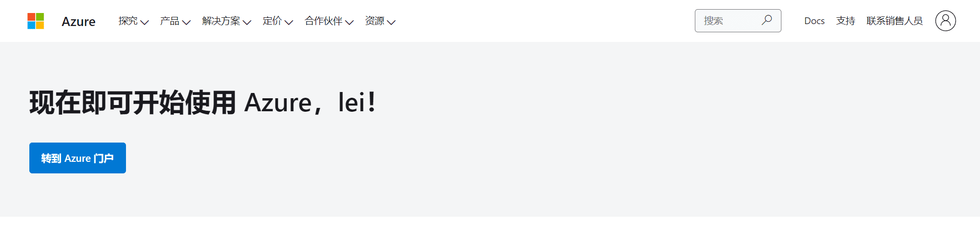This screenshot has width=980, height=236.
Task: Expand the chevron next to 合作伙伴
Action: pos(349,22)
